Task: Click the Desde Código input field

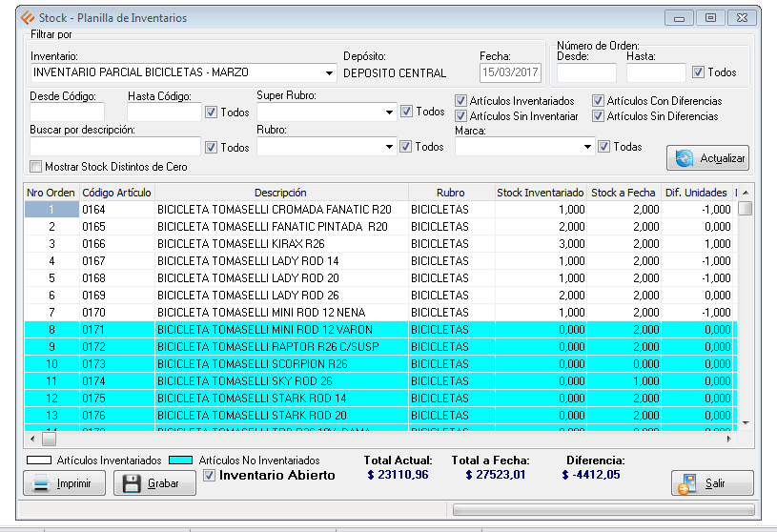Action: (67, 113)
